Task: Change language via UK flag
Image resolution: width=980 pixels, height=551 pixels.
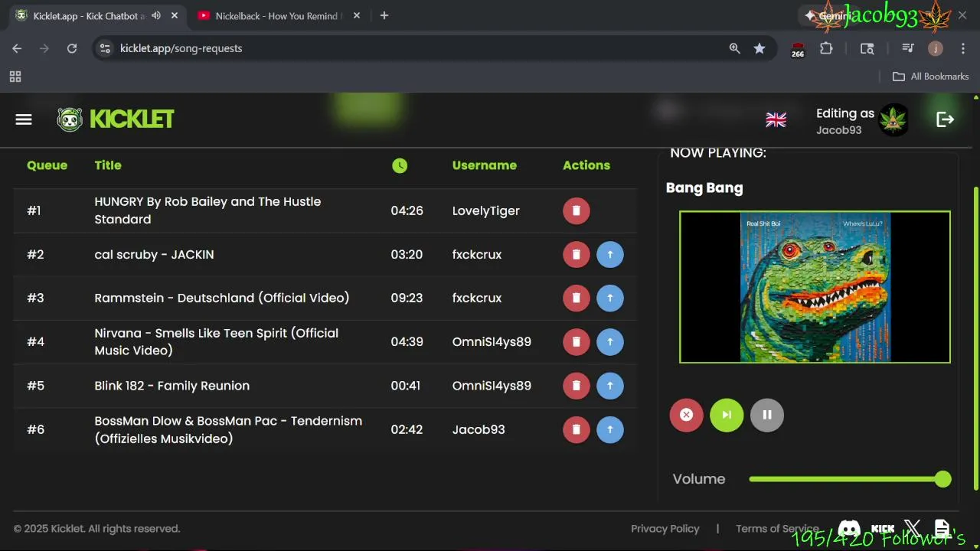Action: click(x=776, y=119)
